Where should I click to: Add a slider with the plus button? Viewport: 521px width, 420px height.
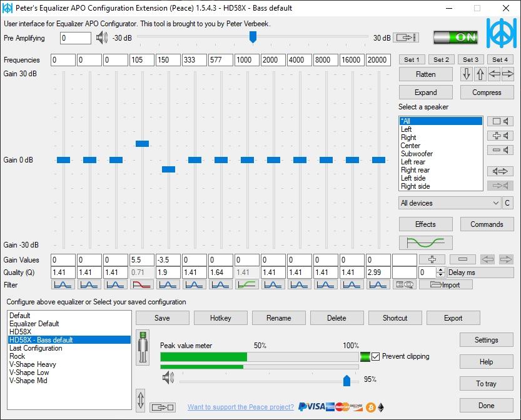(432, 259)
